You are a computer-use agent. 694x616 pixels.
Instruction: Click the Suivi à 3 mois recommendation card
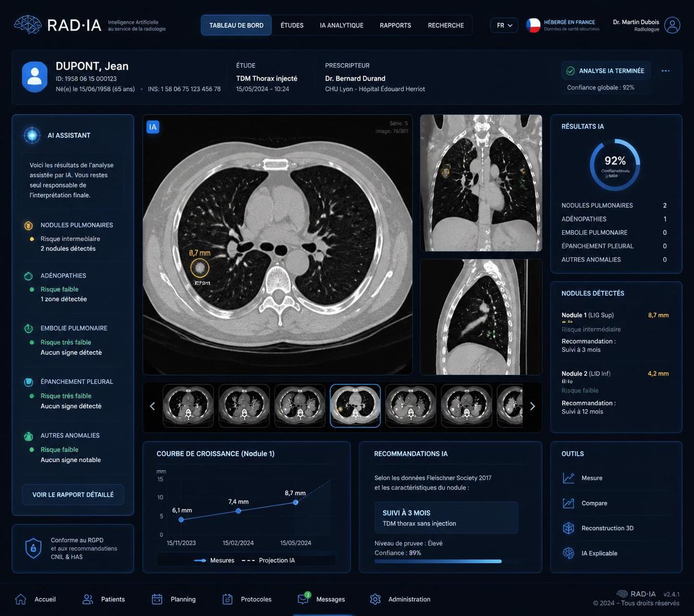click(x=446, y=518)
